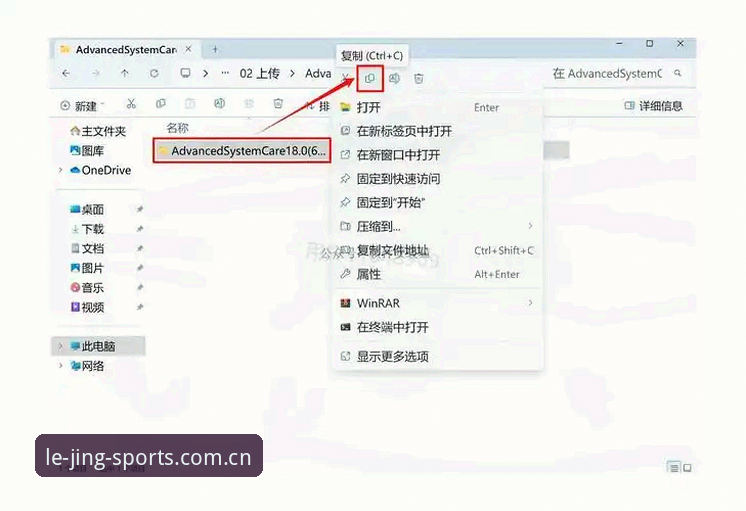Click the Copy icon in context menu toolbar

click(370, 79)
